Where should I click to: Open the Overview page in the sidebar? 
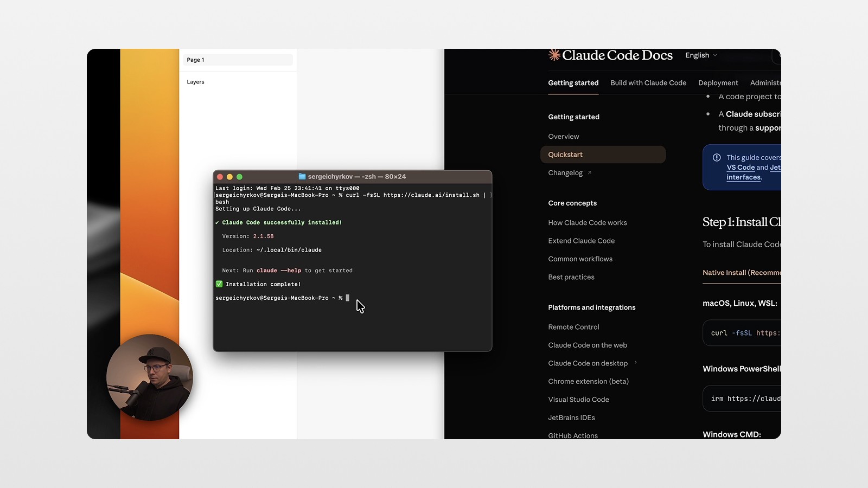click(x=563, y=136)
